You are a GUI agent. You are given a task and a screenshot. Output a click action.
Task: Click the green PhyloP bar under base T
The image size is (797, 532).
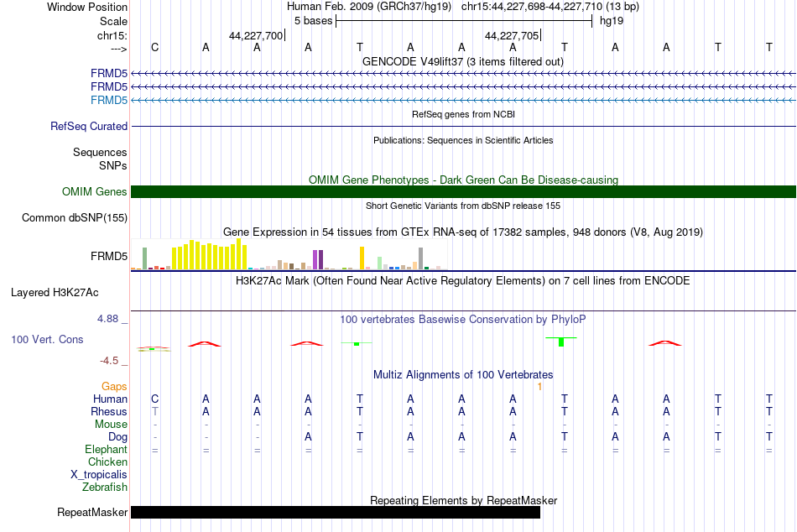click(x=561, y=342)
